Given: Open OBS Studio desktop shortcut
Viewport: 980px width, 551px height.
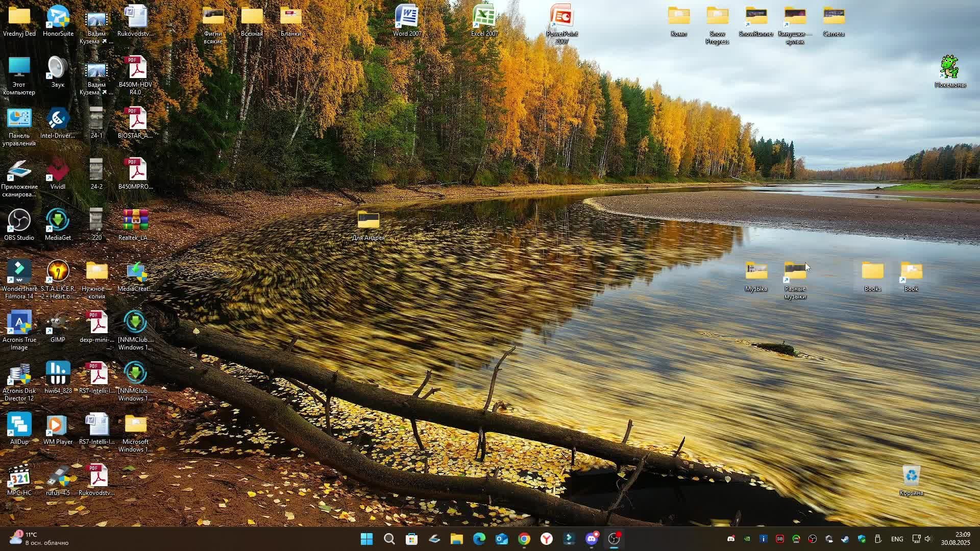Looking at the screenshot, I should [x=19, y=221].
